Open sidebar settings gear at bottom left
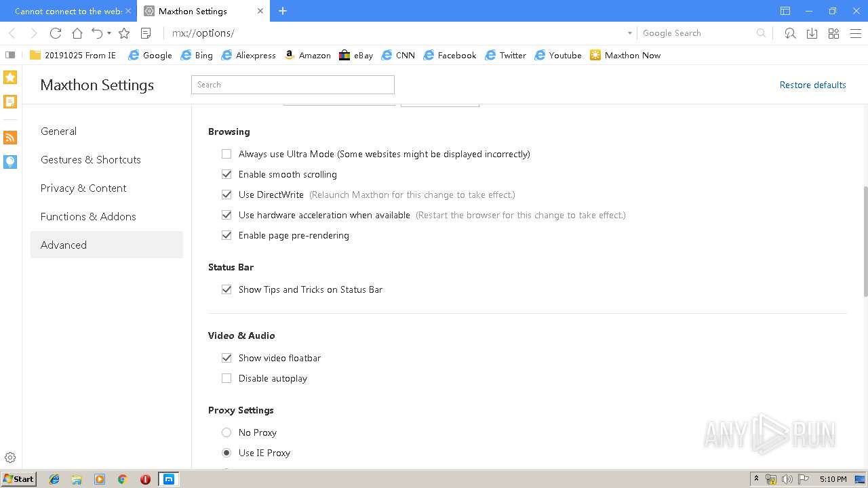The width and height of the screenshot is (868, 488). [10, 457]
